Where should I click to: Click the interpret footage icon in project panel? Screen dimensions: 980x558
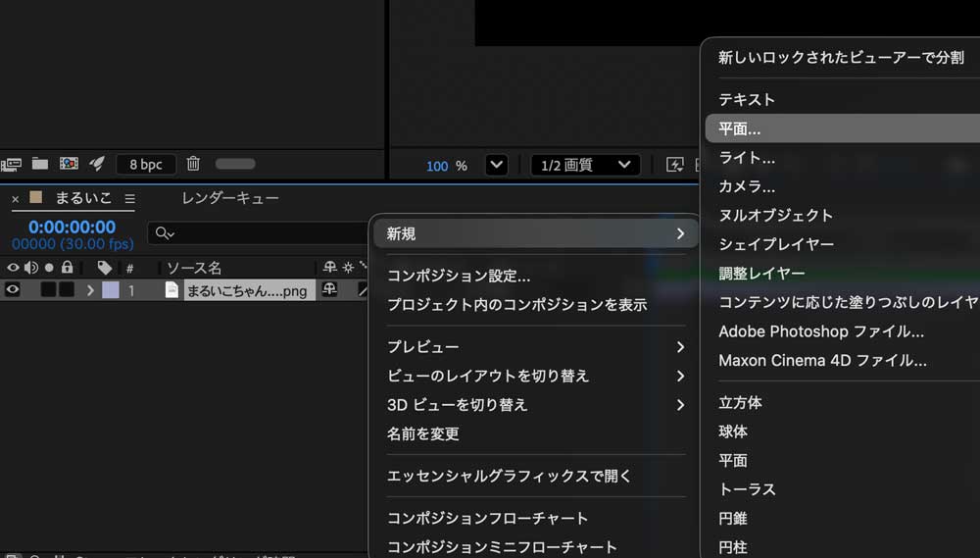click(11, 165)
